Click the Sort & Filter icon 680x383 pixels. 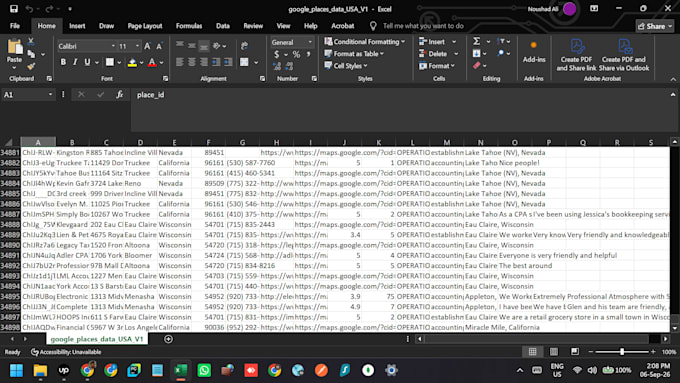[x=501, y=41]
